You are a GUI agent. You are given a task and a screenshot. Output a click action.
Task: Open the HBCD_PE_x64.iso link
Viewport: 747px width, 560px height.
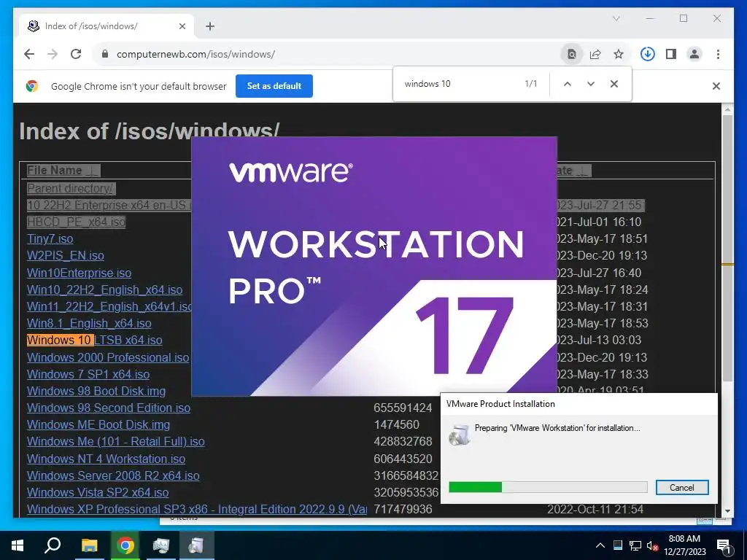(76, 222)
